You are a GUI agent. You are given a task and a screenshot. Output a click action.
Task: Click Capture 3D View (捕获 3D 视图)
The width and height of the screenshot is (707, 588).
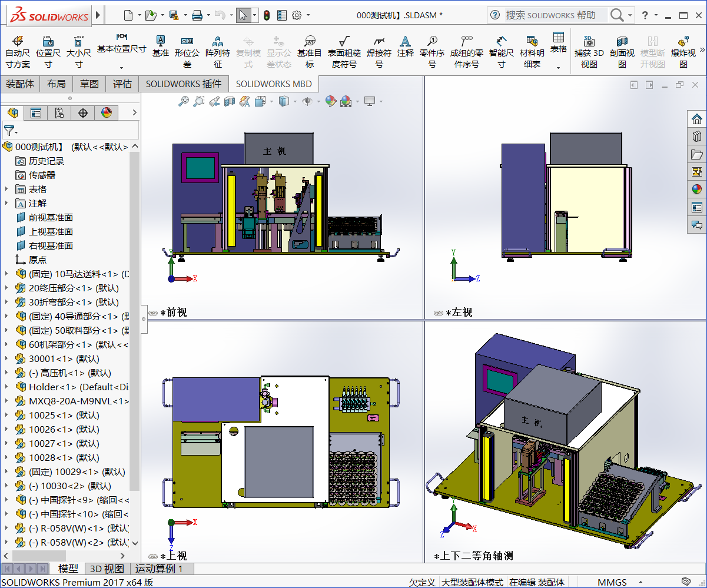coord(589,51)
